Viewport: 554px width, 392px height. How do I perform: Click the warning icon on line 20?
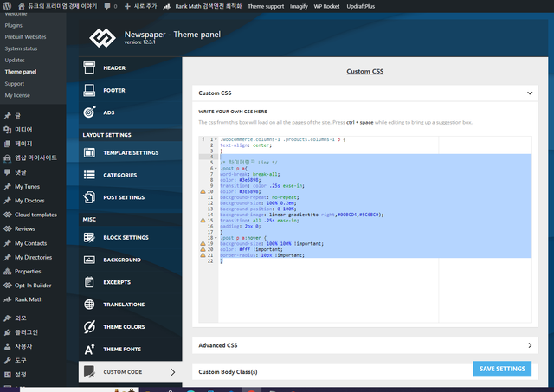click(203, 249)
